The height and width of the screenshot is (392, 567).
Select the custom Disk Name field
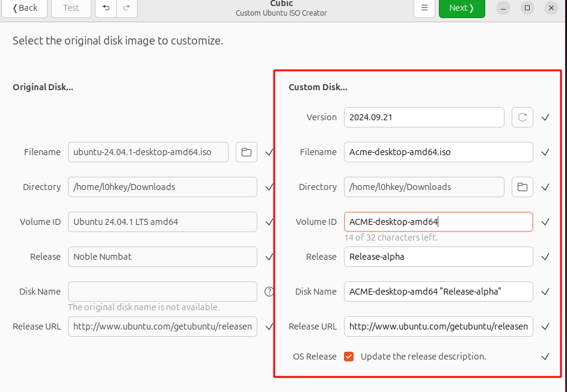438,292
